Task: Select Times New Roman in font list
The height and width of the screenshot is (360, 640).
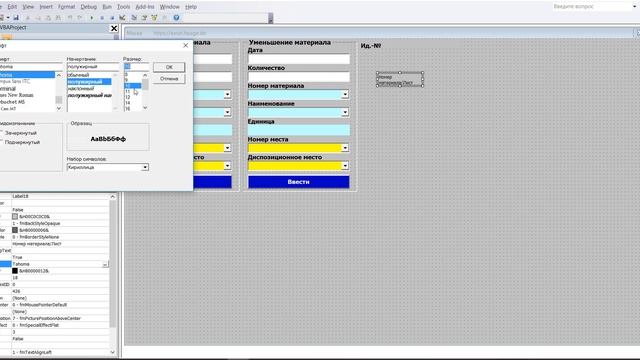Action: point(17,95)
